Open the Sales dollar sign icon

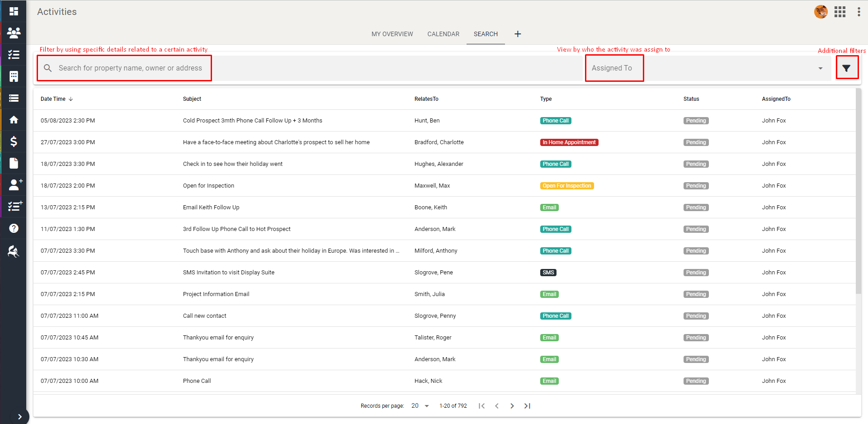coord(14,141)
